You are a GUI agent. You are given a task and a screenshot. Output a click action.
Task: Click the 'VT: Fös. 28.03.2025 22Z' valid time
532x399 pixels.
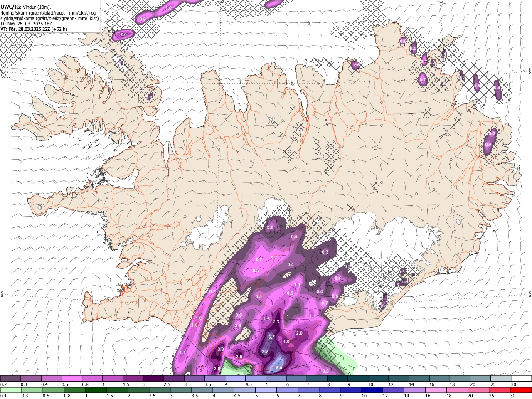coord(25,29)
